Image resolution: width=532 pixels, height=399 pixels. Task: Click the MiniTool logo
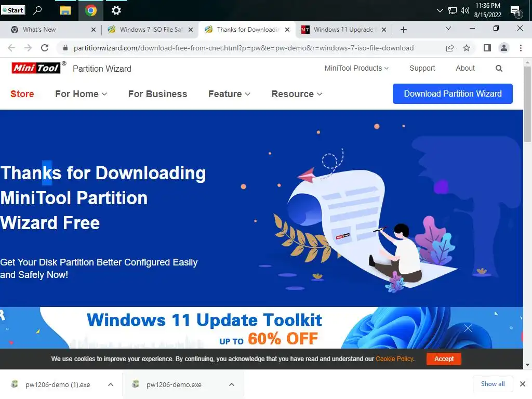36,68
